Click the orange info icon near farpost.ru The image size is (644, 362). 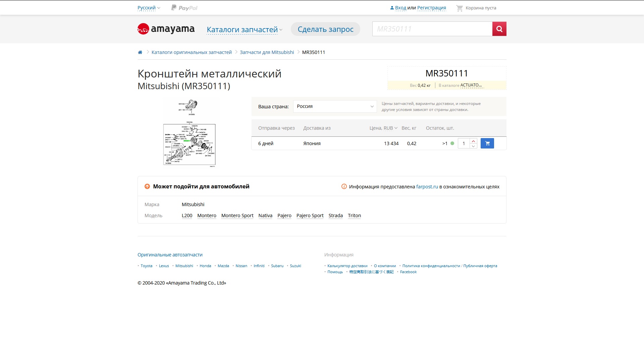point(344,187)
